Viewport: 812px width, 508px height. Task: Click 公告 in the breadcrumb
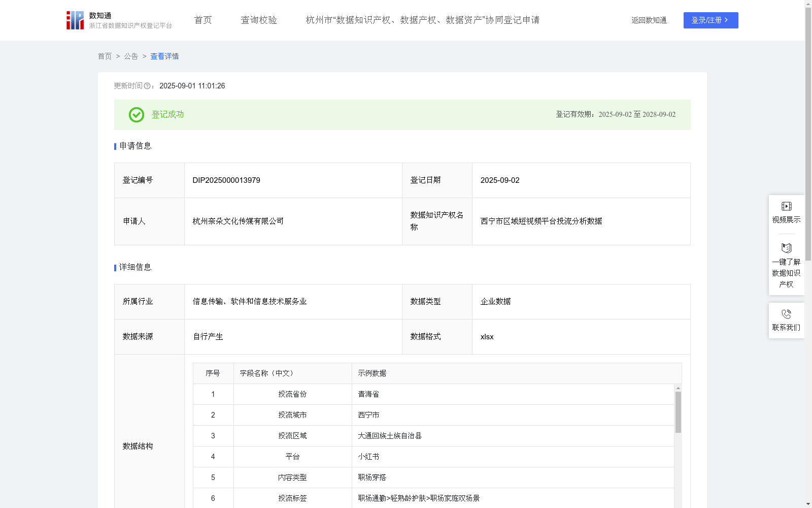click(131, 56)
